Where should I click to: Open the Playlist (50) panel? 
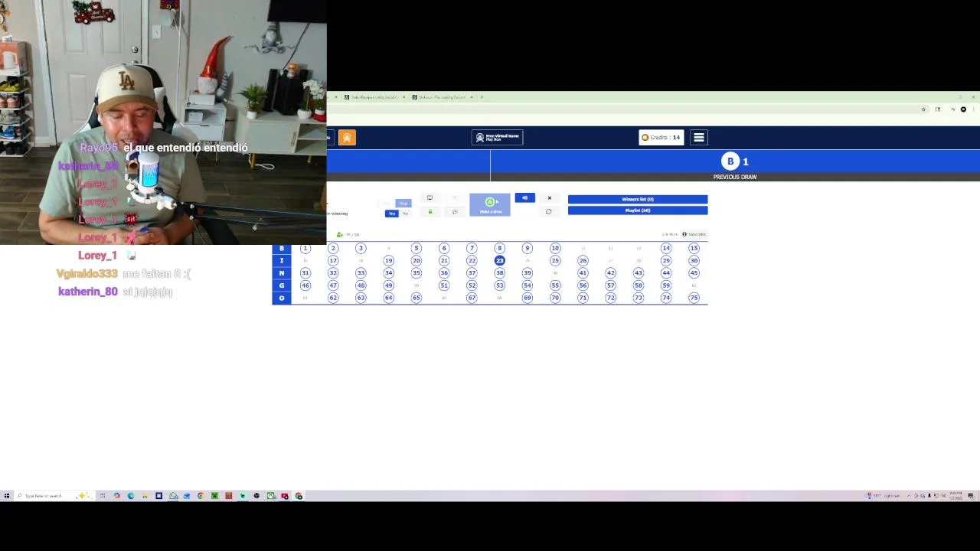pos(638,210)
